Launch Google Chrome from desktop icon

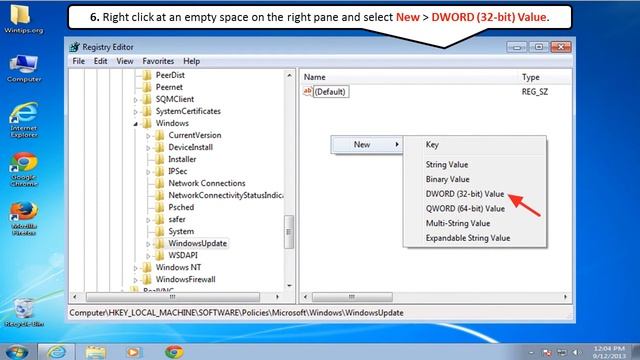pyautogui.click(x=24, y=169)
